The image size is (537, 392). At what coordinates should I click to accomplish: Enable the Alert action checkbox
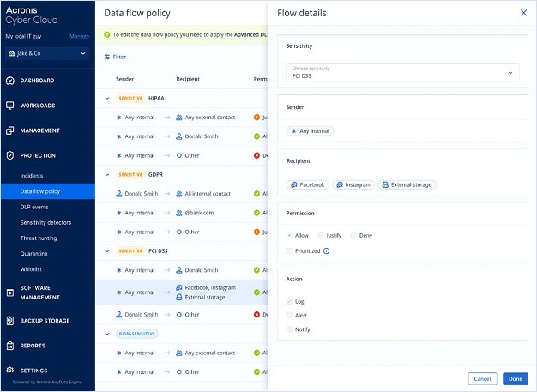pos(288,315)
